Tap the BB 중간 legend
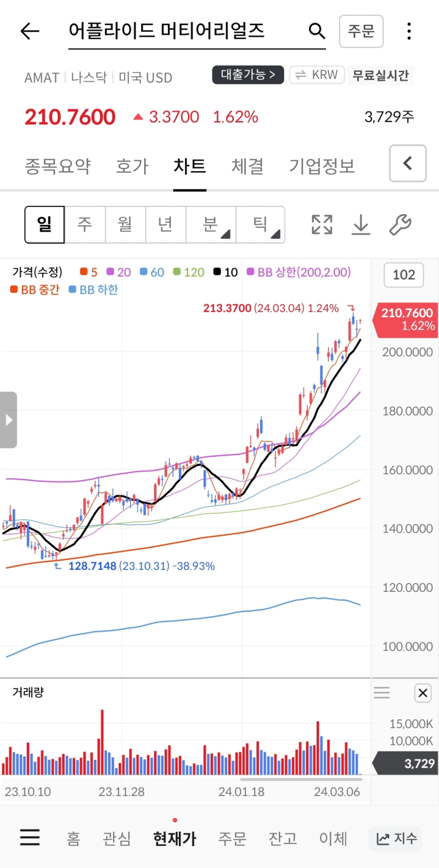439x868 pixels. (x=35, y=290)
